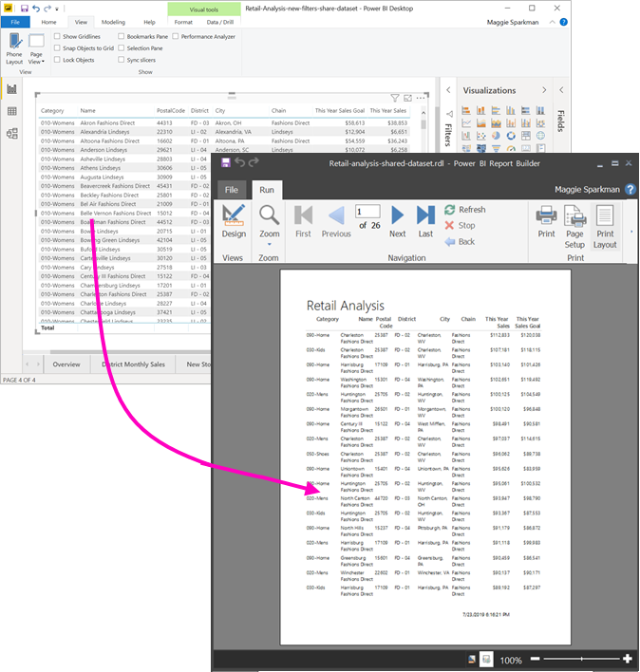Switch to Report view in left sidebar
640x672 pixels.
pyautogui.click(x=12, y=89)
